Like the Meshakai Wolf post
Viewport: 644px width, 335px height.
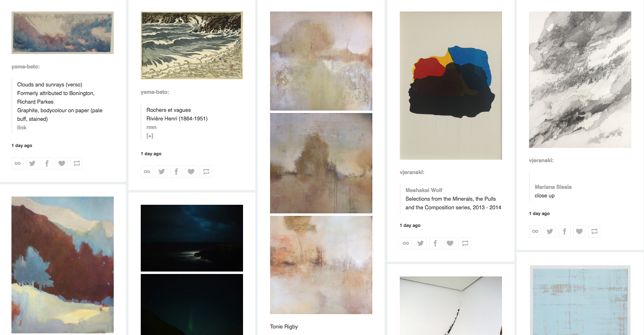[450, 243]
